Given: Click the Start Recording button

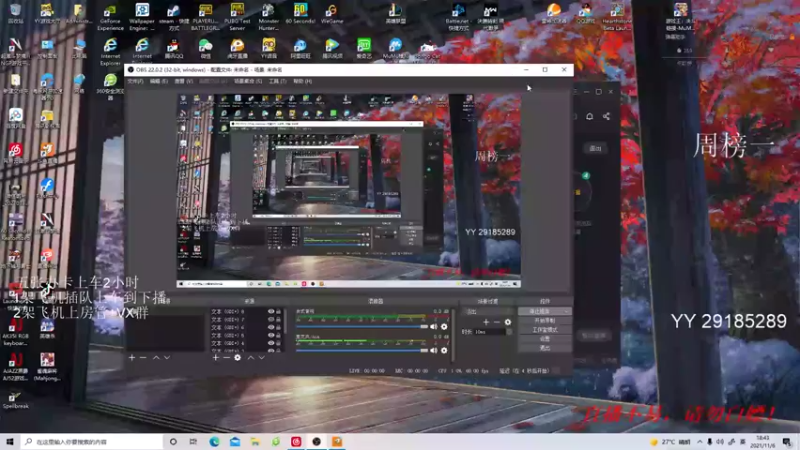Looking at the screenshot, I should 545,320.
